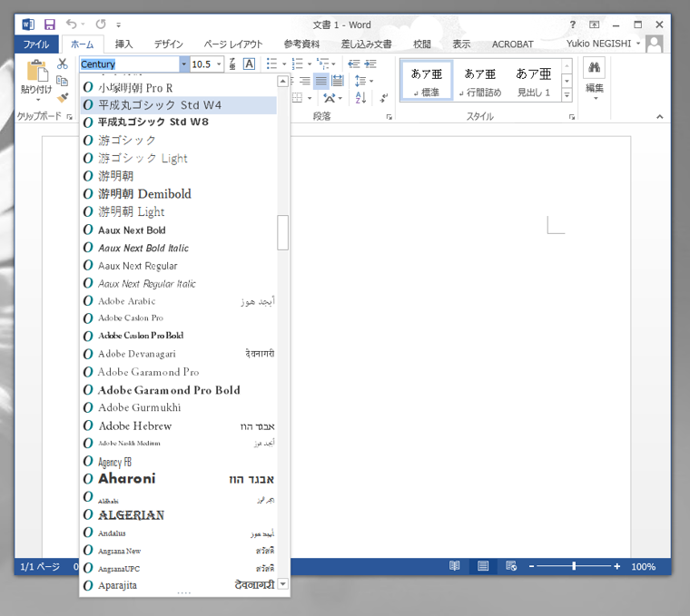Switch to the 参考資料 (References) tab
The image size is (690, 616).
[x=301, y=44]
